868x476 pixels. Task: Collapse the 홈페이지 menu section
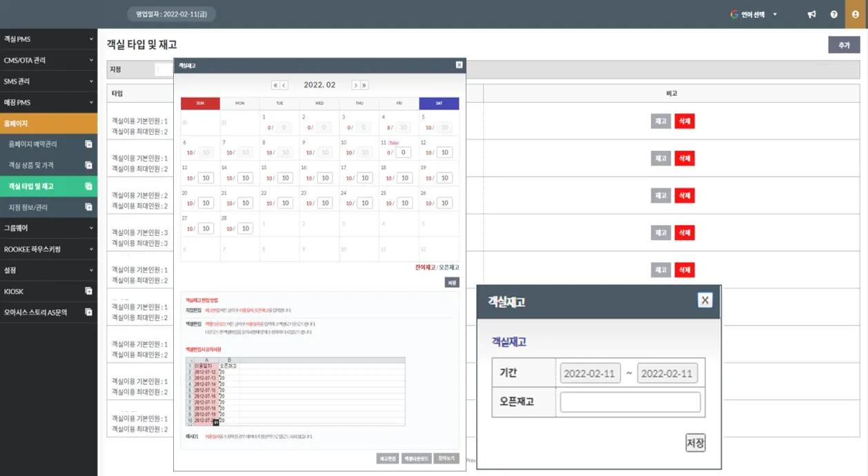[x=48, y=123]
